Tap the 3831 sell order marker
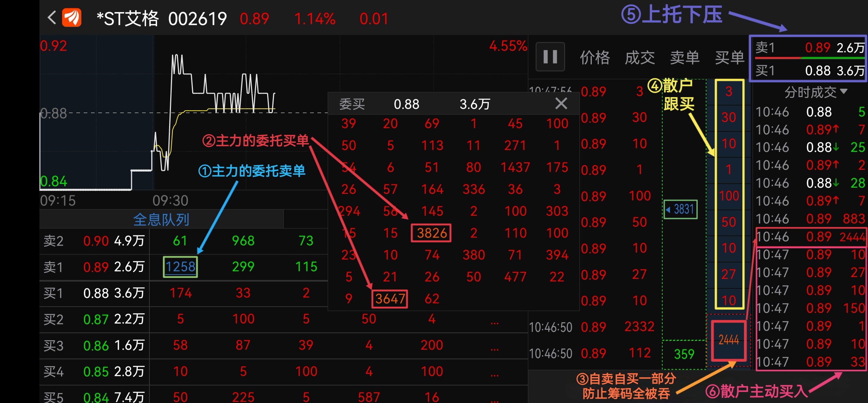 coord(681,210)
